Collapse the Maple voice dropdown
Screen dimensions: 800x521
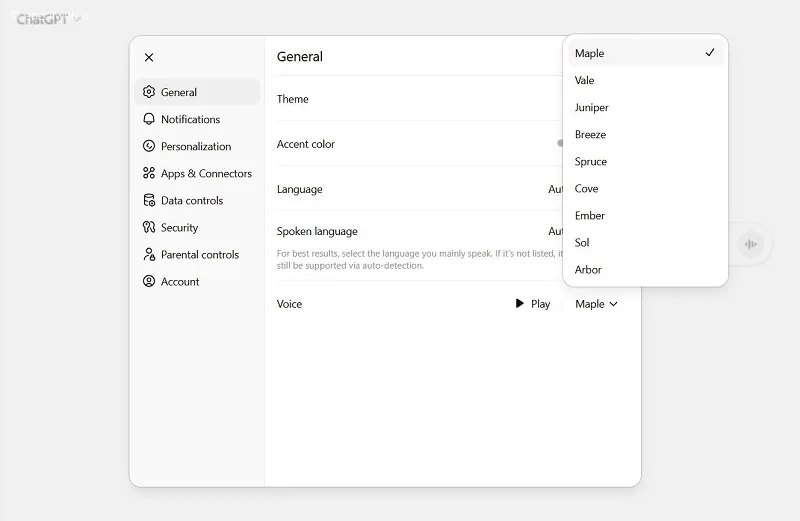(596, 304)
